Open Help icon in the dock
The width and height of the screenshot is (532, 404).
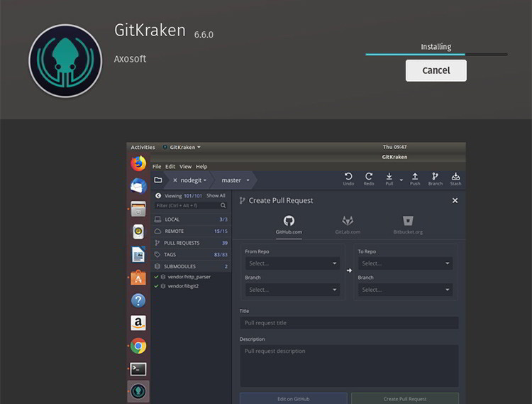(x=138, y=300)
